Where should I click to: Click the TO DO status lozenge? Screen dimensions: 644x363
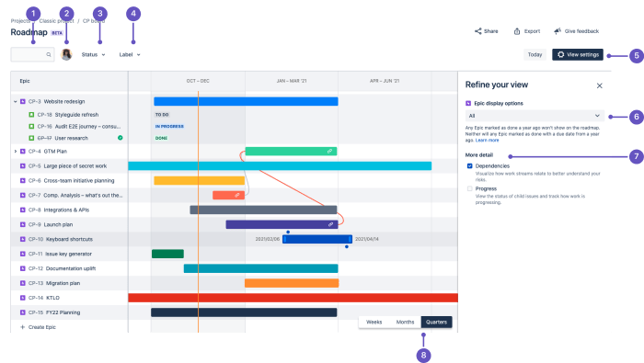point(162,115)
